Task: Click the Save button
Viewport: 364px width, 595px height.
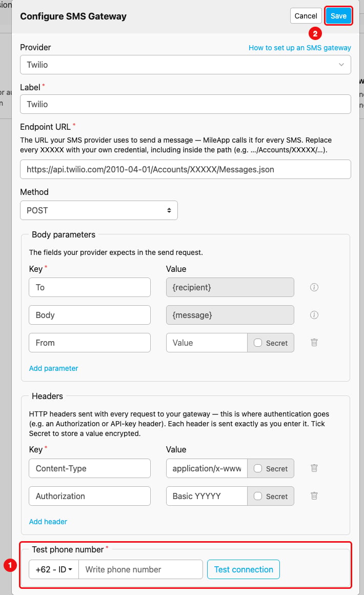Action: pos(338,16)
